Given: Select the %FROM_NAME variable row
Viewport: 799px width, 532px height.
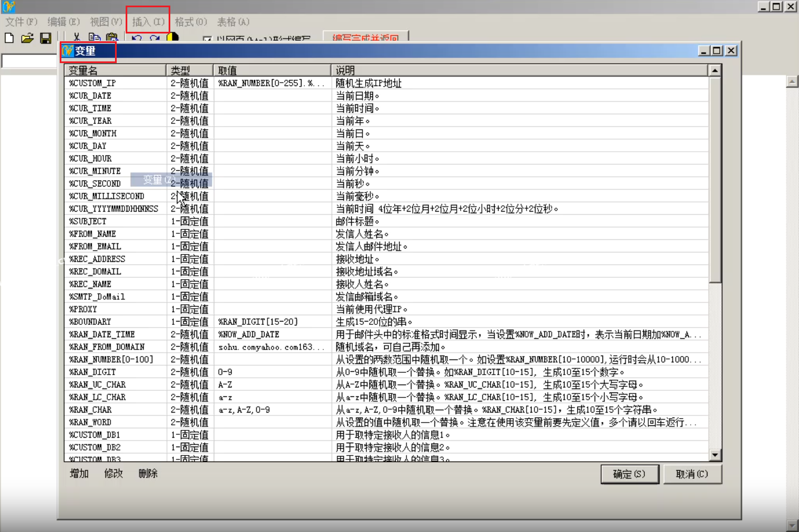Looking at the screenshot, I should (x=386, y=234).
